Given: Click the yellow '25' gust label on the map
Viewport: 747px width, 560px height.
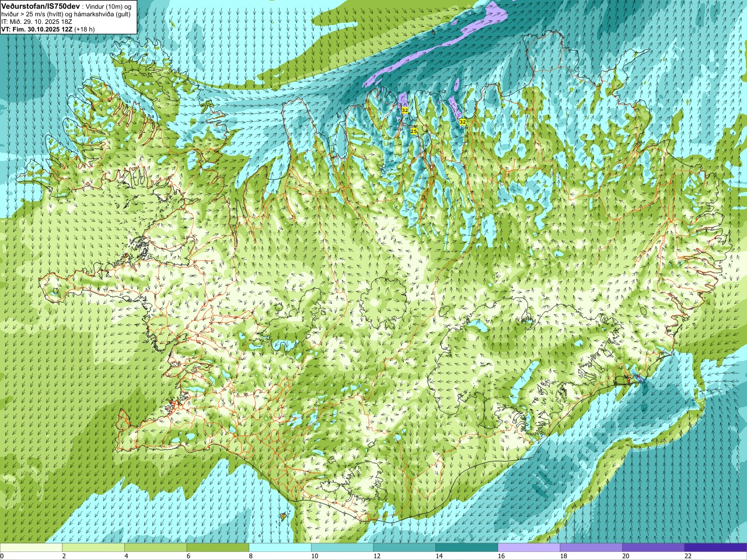Looking at the screenshot, I should click(x=414, y=131).
